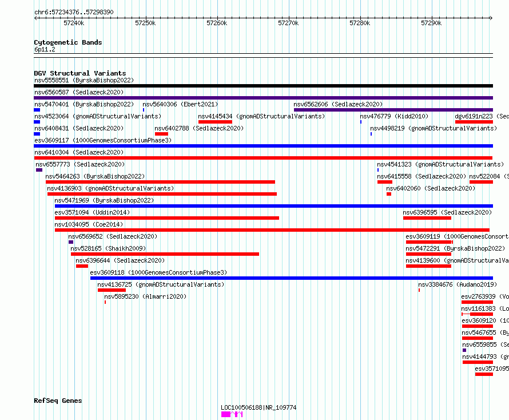This screenshot has height=420, width=509.
Task: Click the nsv6410304 red variant bar
Action: pos(263,158)
